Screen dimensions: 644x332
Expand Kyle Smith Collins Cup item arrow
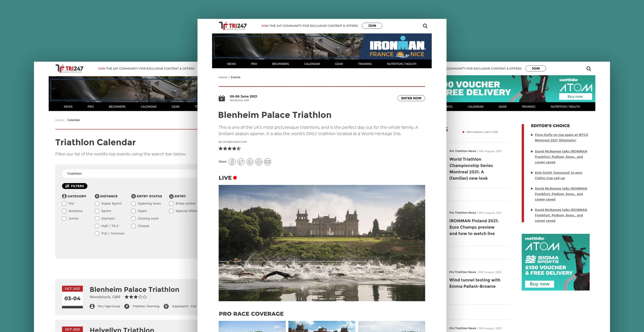[x=532, y=173]
